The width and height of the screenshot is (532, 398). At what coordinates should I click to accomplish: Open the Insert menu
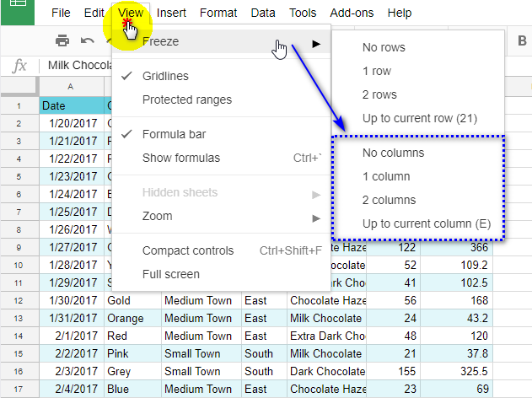point(171,13)
